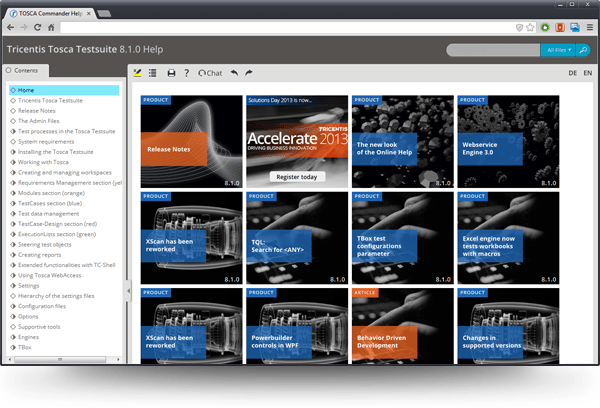Expand Test processes in the Tosca Testsuite
The width and height of the screenshot is (600, 408).
[x=13, y=131]
